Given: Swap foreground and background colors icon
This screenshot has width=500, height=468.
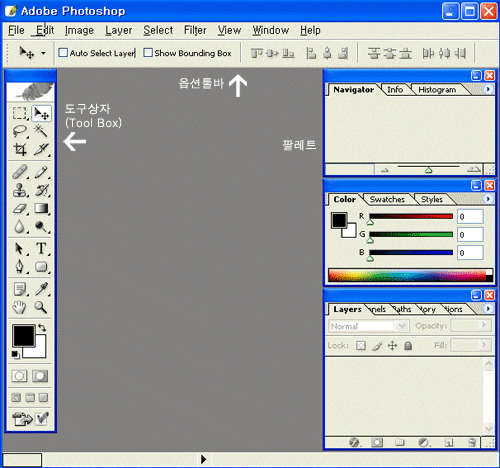Looking at the screenshot, I should (42, 328).
